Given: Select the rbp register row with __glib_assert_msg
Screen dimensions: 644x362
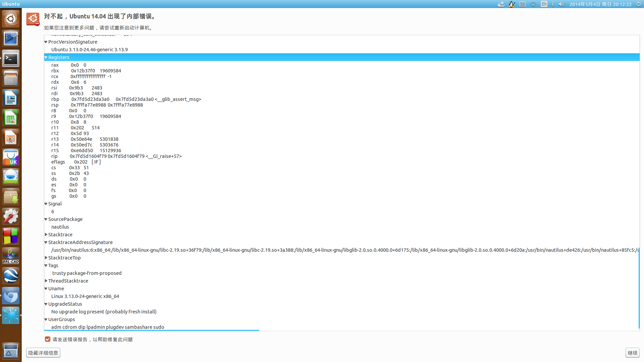Looking at the screenshot, I should (126, 99).
